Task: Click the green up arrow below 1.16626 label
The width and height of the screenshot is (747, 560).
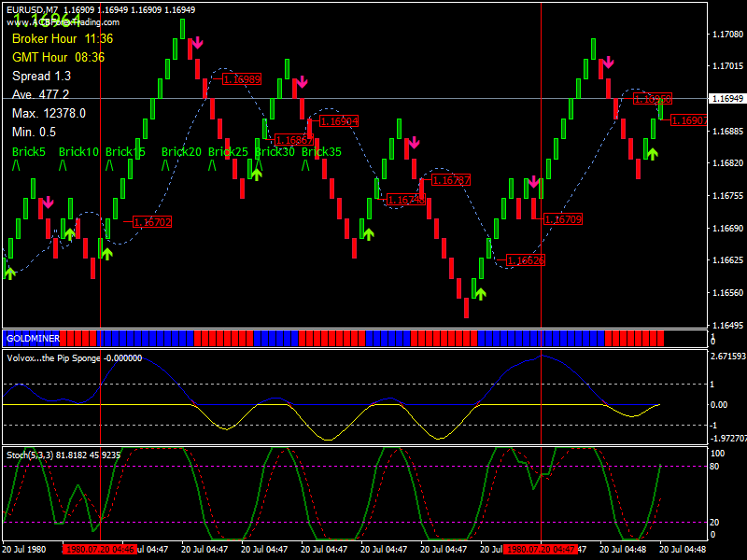Action: click(x=480, y=293)
